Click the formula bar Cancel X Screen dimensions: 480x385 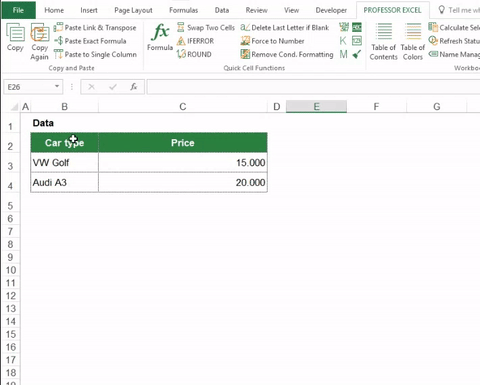(91, 87)
